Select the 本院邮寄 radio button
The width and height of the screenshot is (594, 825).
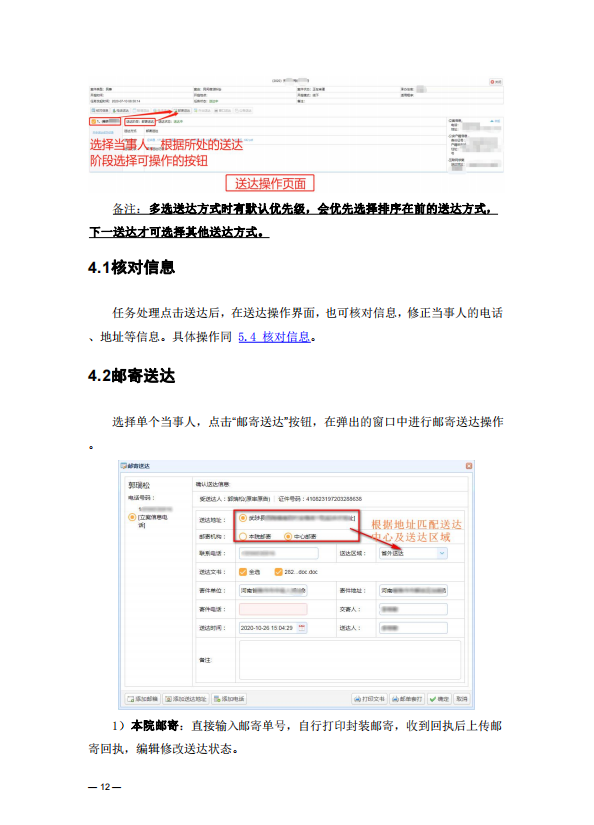coord(243,536)
